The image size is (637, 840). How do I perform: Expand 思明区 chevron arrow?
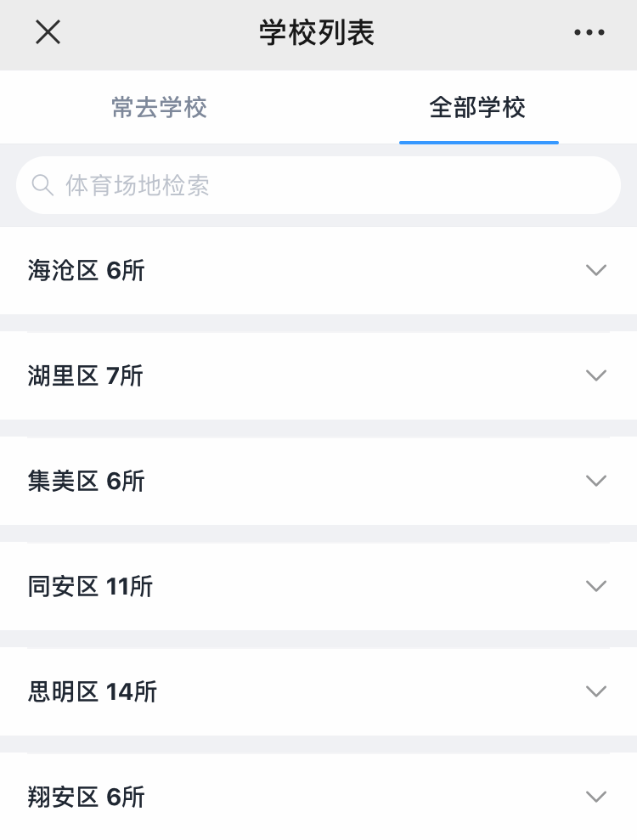point(595,691)
